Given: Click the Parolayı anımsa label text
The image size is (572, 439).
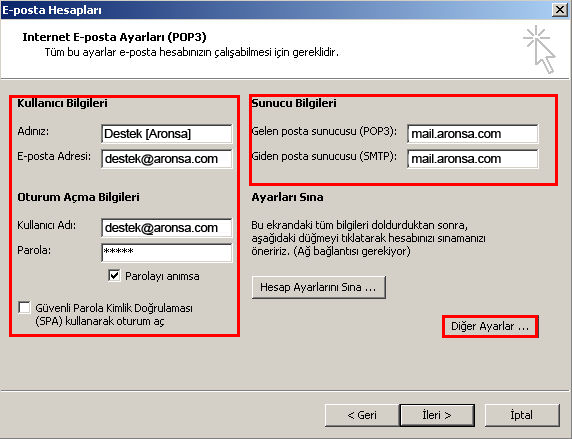Looking at the screenshot, I should pos(162,276).
